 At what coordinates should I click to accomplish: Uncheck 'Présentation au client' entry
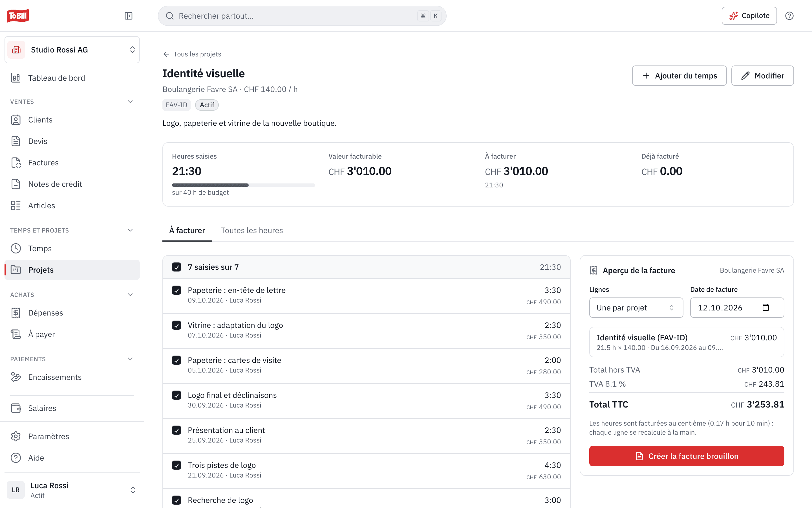click(x=176, y=430)
